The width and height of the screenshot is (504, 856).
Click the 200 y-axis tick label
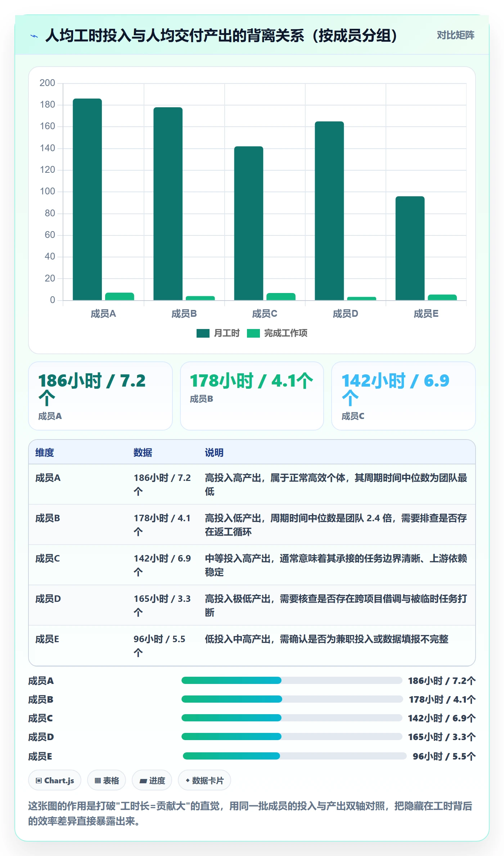click(x=47, y=83)
